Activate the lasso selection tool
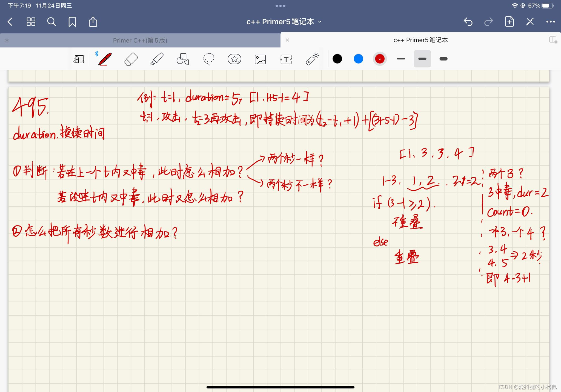561x392 pixels. click(208, 59)
